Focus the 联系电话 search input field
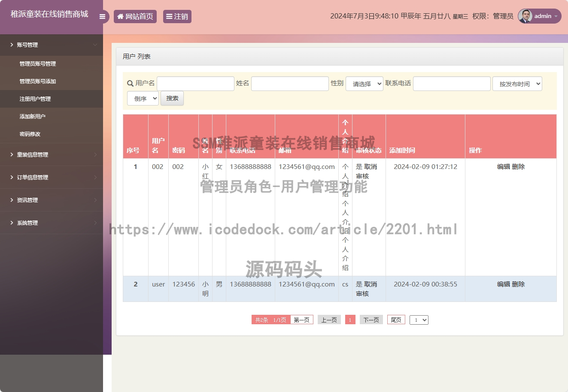568x392 pixels. click(x=452, y=84)
